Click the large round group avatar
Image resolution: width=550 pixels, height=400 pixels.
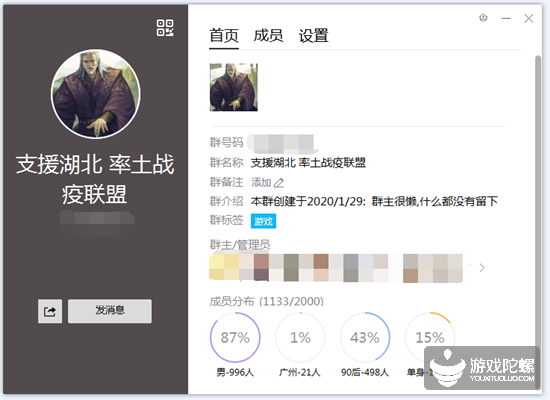pyautogui.click(x=96, y=94)
